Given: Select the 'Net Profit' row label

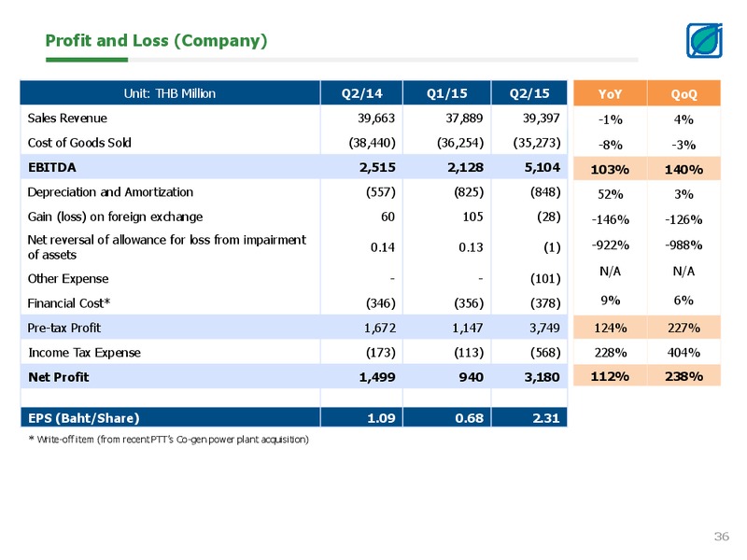Looking at the screenshot, I should tap(59, 377).
